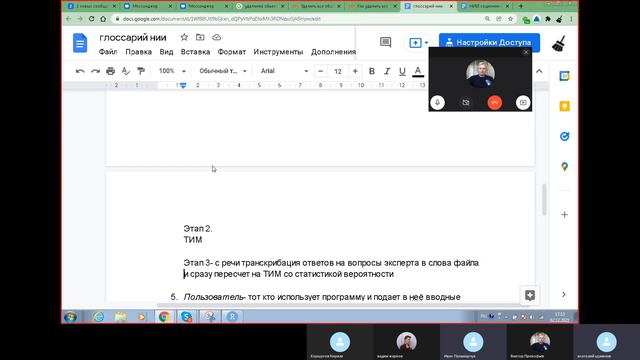Click the font size field showing 12
Screen dimensions: 640x360
[338, 71]
